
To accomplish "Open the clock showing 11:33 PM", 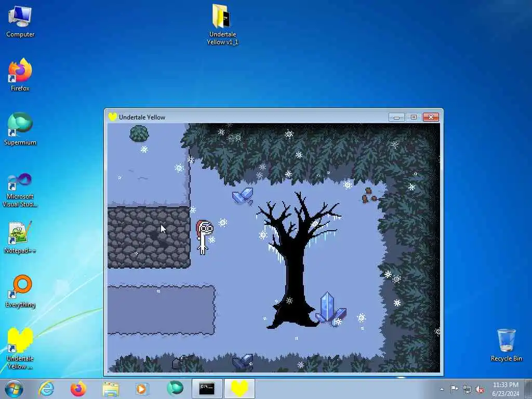I will 506,389.
